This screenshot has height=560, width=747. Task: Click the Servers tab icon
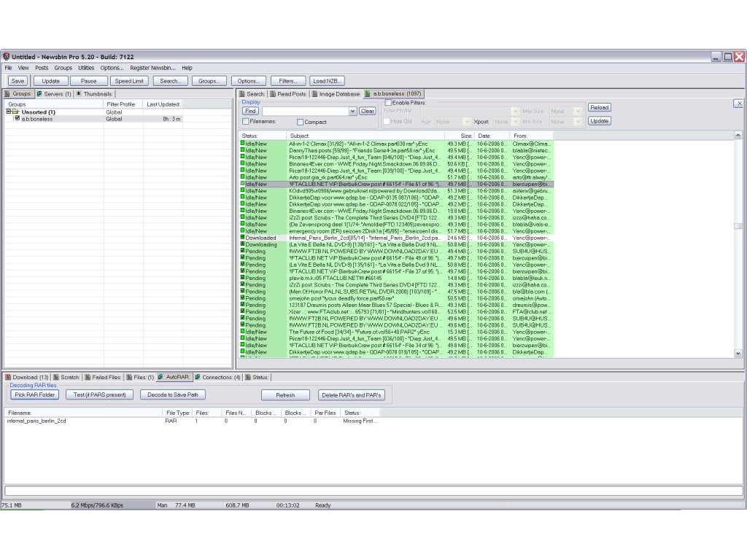[x=40, y=94]
